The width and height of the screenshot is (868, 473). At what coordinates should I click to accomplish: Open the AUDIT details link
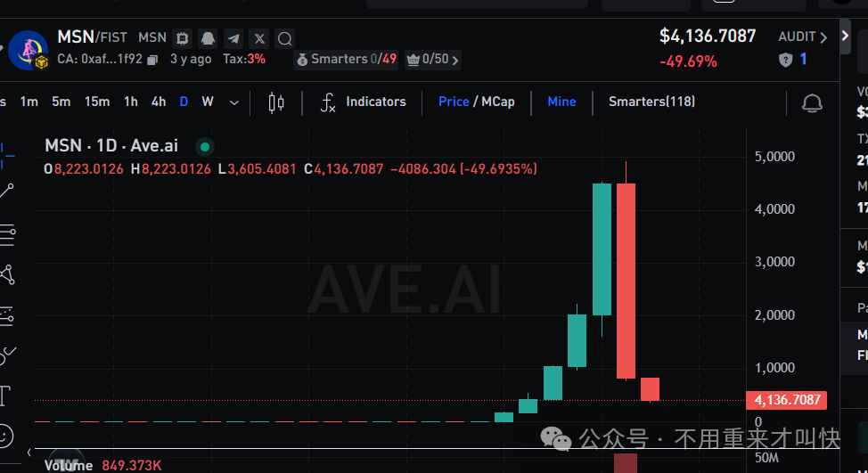[x=802, y=37]
